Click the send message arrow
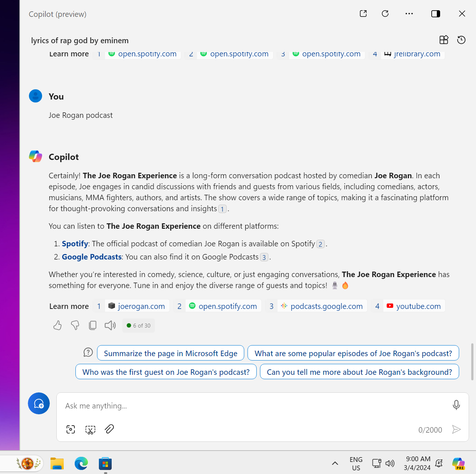This screenshot has width=476, height=474. [456, 429]
